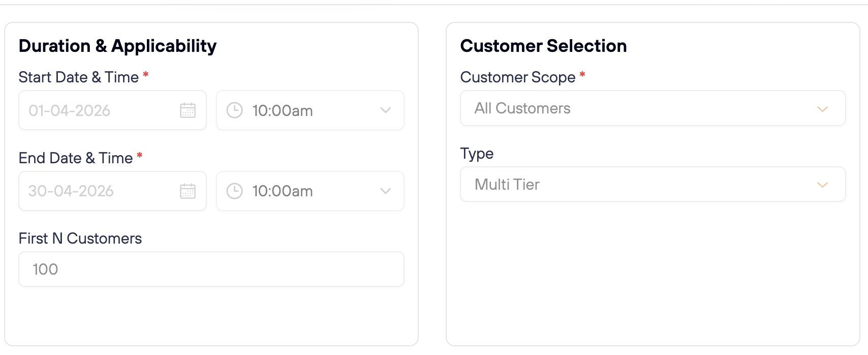
Task: Click the Duration & Applicability heading
Action: (118, 46)
